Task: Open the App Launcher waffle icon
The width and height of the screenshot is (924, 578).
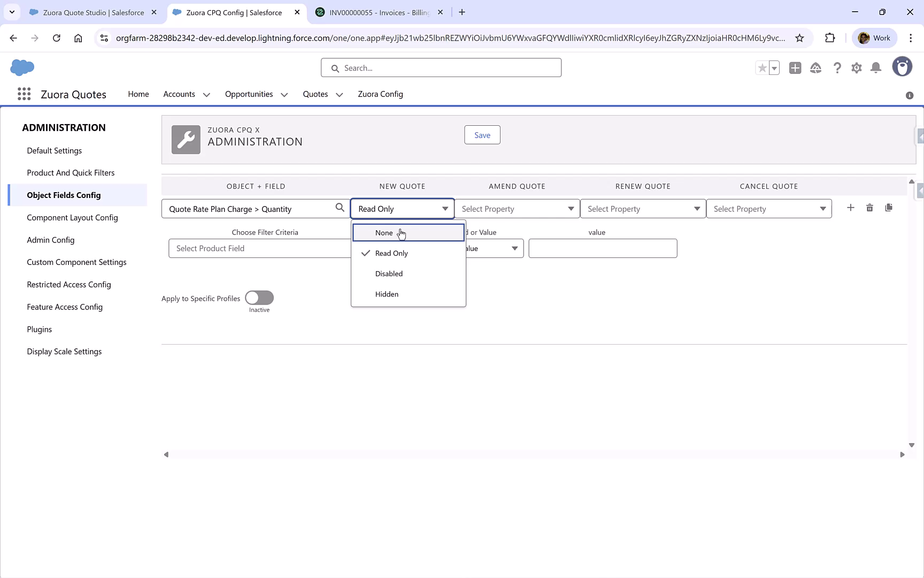Action: click(24, 94)
